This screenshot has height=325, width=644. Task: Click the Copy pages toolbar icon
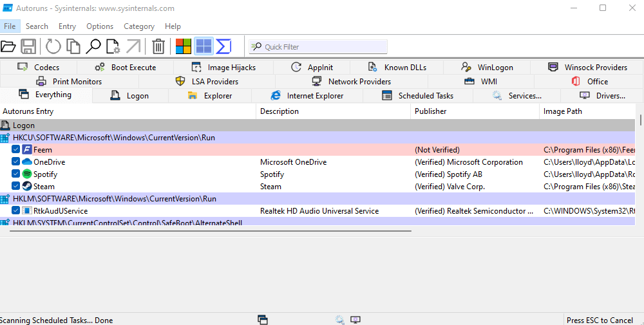73,46
